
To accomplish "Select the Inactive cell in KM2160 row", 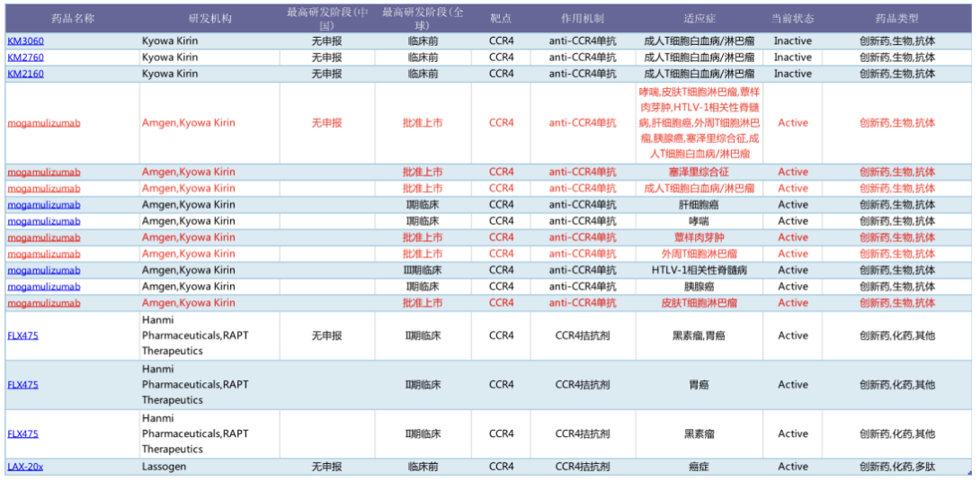I will [792, 74].
